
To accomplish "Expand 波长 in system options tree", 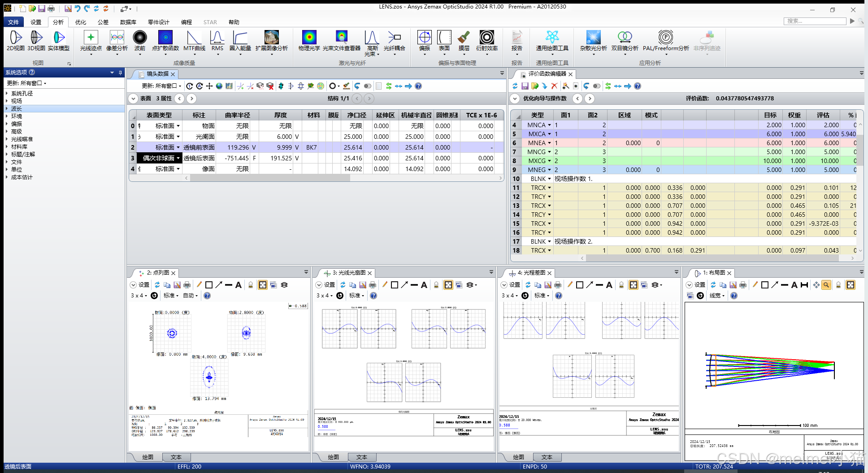I will click(x=7, y=109).
